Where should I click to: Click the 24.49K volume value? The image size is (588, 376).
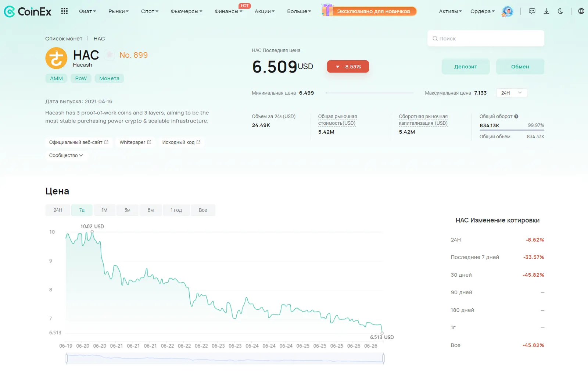261,125
